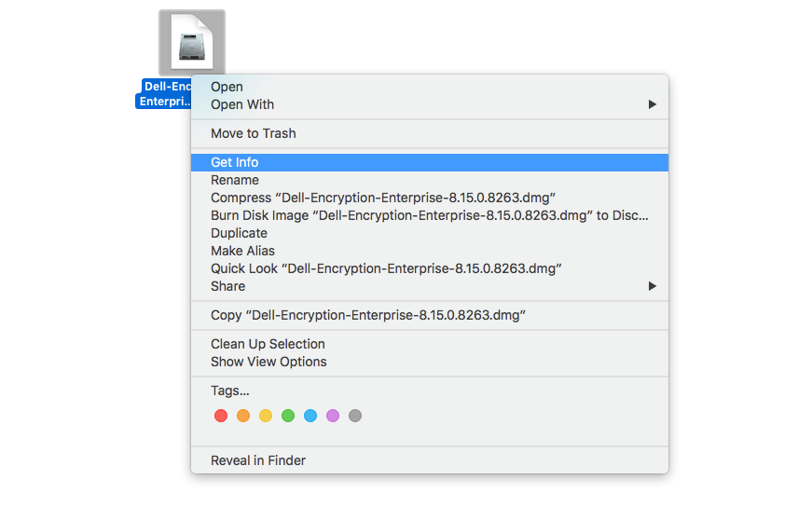Tag the file with blue

coord(310,416)
